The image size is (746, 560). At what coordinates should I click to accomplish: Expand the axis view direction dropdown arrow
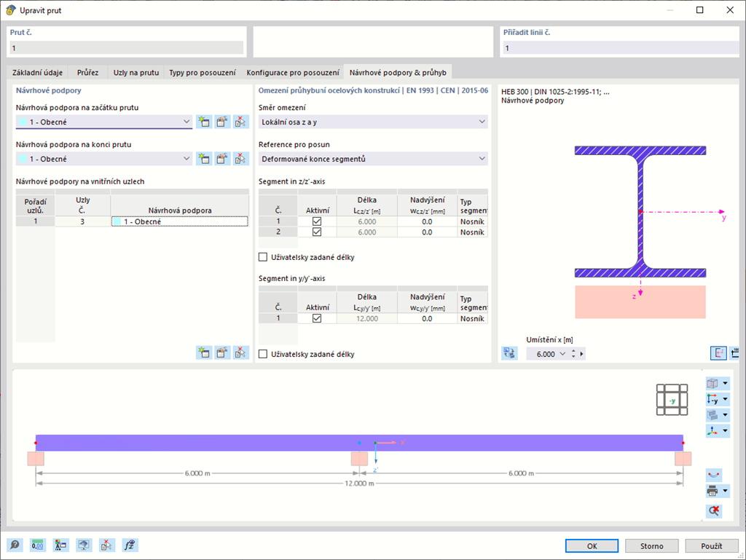(725, 399)
